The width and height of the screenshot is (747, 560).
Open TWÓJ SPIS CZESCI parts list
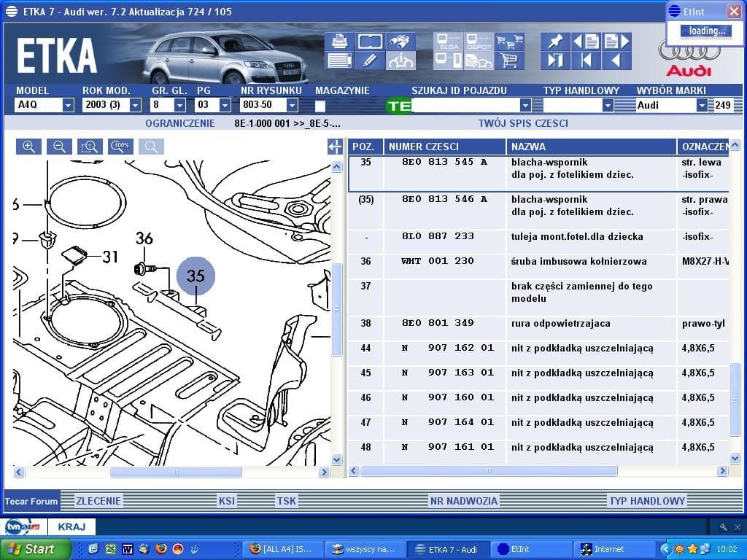(523, 124)
